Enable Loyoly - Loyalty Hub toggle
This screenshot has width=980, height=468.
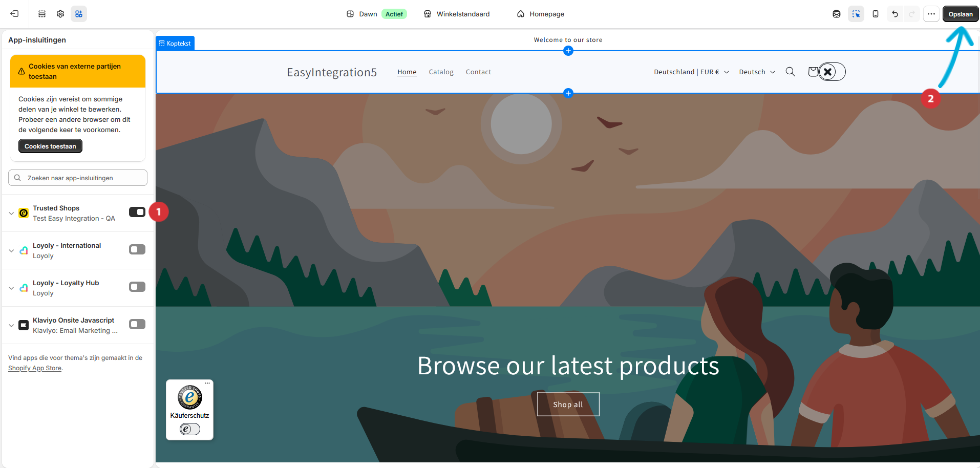click(137, 287)
